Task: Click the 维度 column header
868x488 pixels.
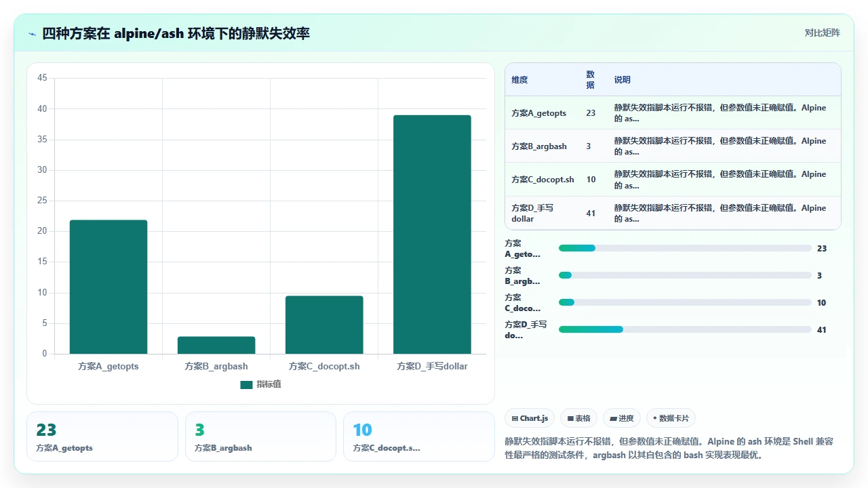Action: (519, 79)
